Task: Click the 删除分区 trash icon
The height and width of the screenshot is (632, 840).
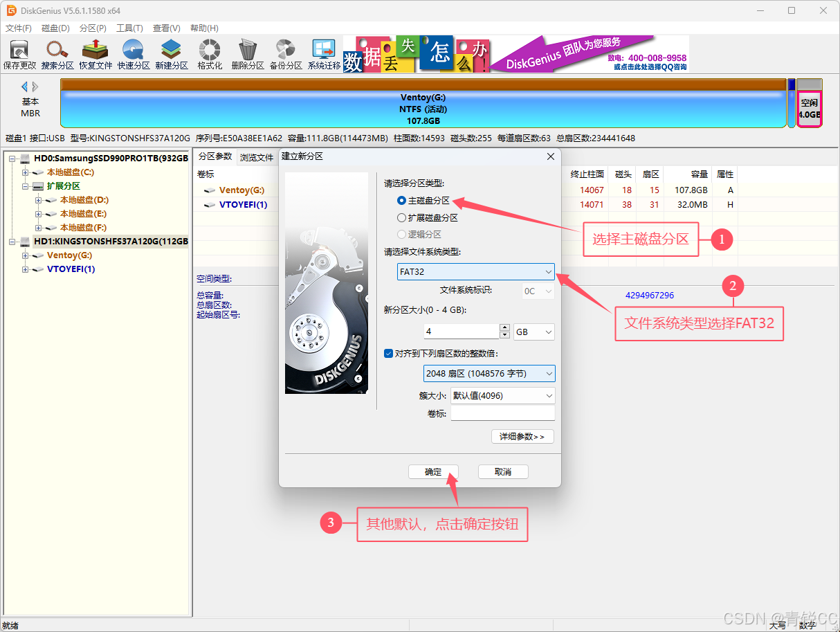Action: tap(248, 54)
